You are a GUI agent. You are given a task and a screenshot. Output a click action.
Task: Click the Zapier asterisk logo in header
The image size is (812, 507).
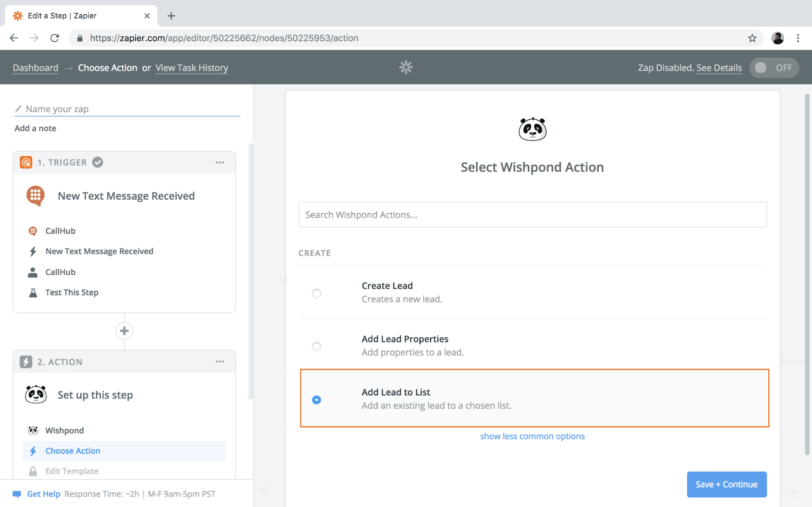405,67
